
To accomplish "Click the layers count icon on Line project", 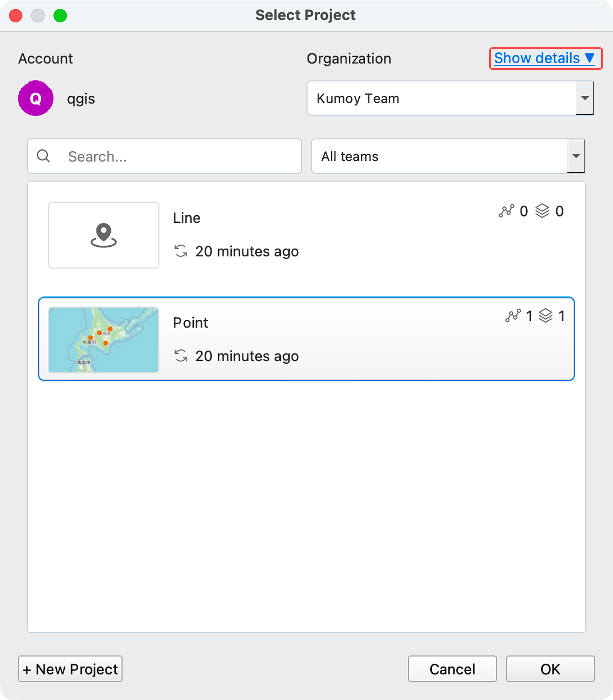I will pos(543,211).
